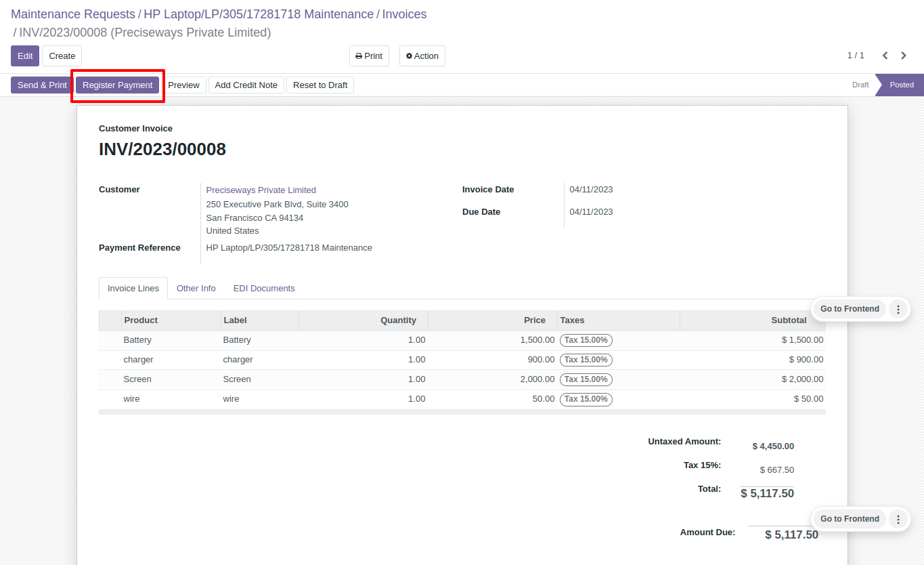Go to the previous record arrow
The width and height of the screenshot is (924, 565).
tap(885, 56)
